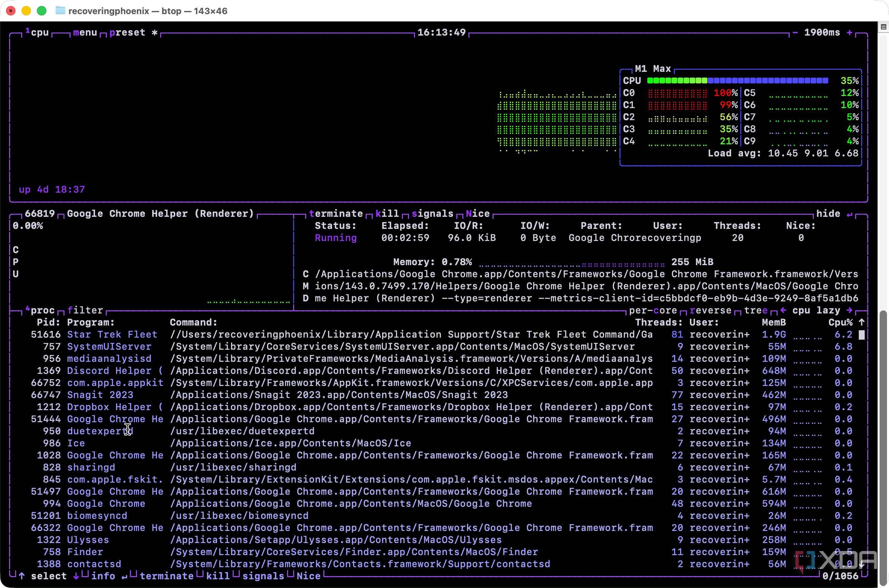This screenshot has width=889, height=588.
Task: Click select down arrow in bottom bar
Action: [76, 576]
